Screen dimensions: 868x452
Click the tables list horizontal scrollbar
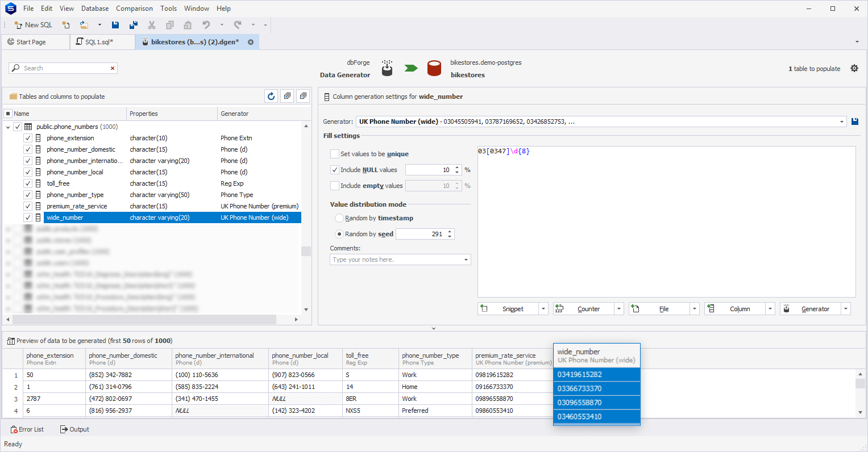point(144,320)
